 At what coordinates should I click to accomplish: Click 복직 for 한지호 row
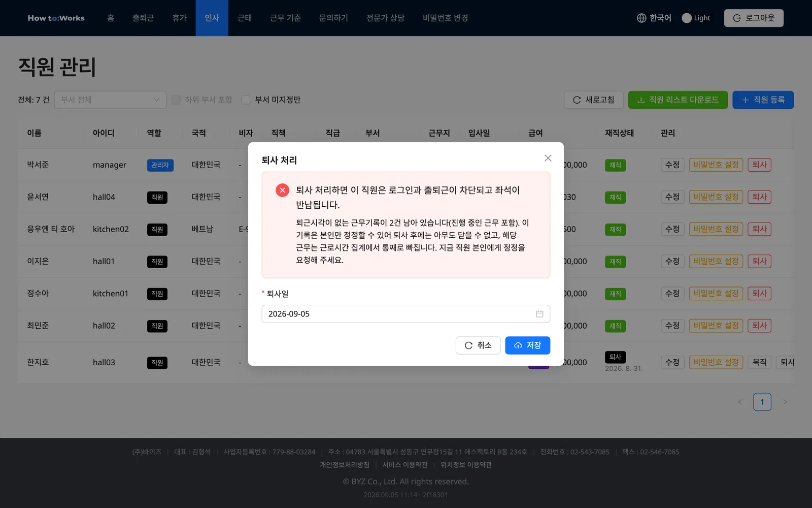[x=759, y=362]
